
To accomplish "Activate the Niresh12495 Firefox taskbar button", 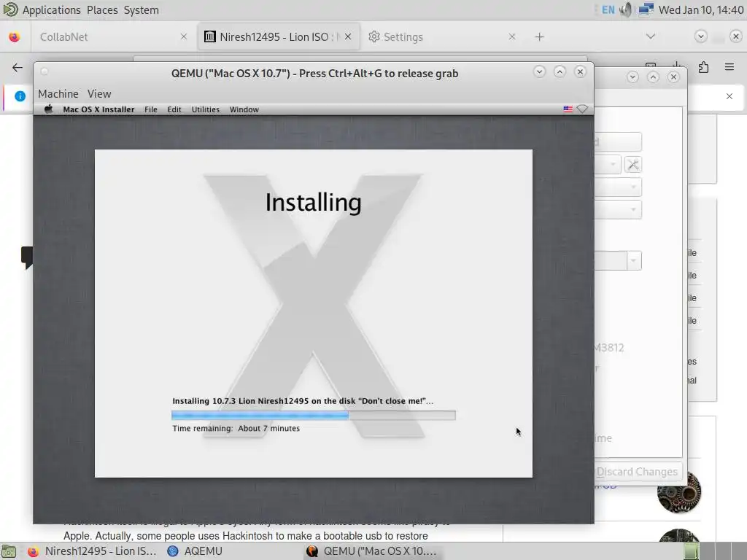I will pos(91,551).
